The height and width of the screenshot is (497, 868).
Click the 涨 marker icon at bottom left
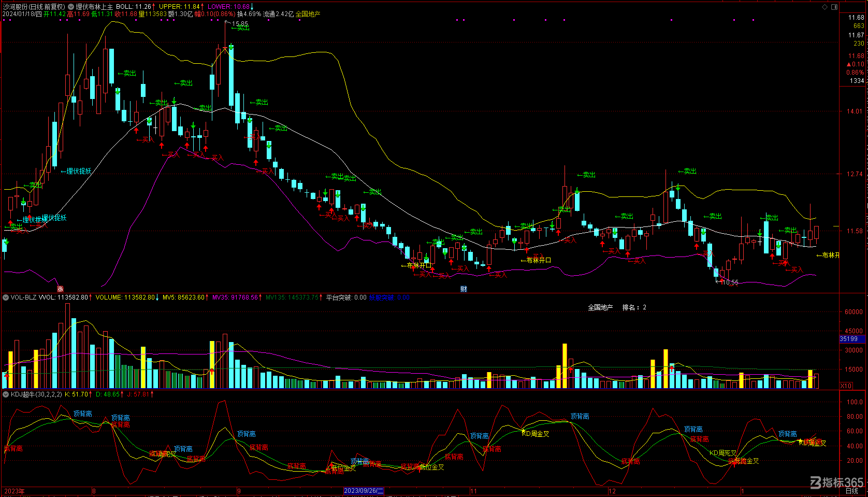(60, 289)
